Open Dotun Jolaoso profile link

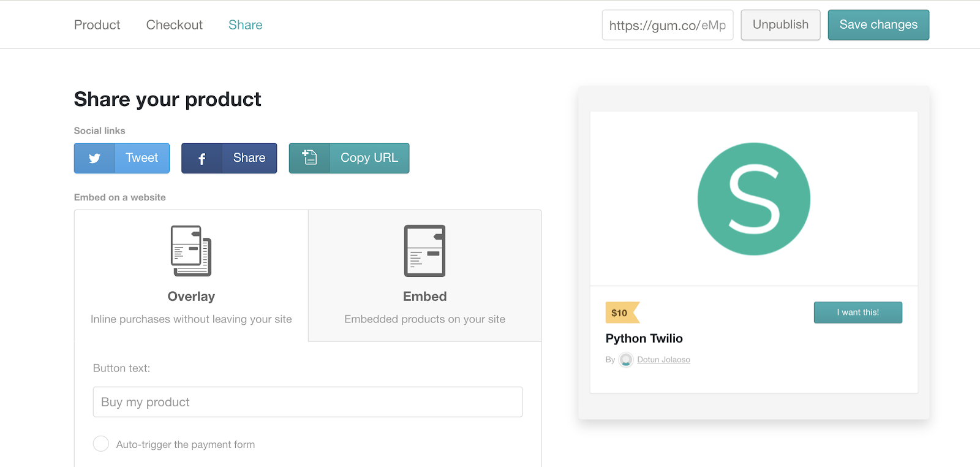point(663,360)
